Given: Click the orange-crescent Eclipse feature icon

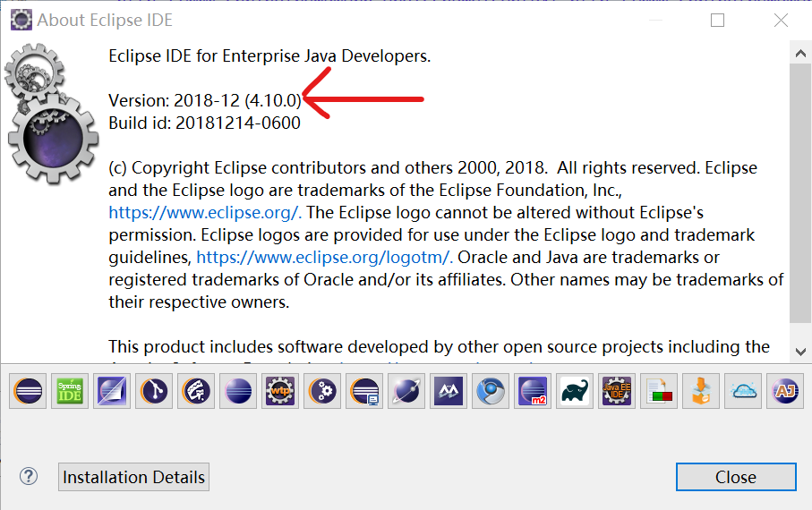Looking at the screenshot, I should [x=28, y=391].
